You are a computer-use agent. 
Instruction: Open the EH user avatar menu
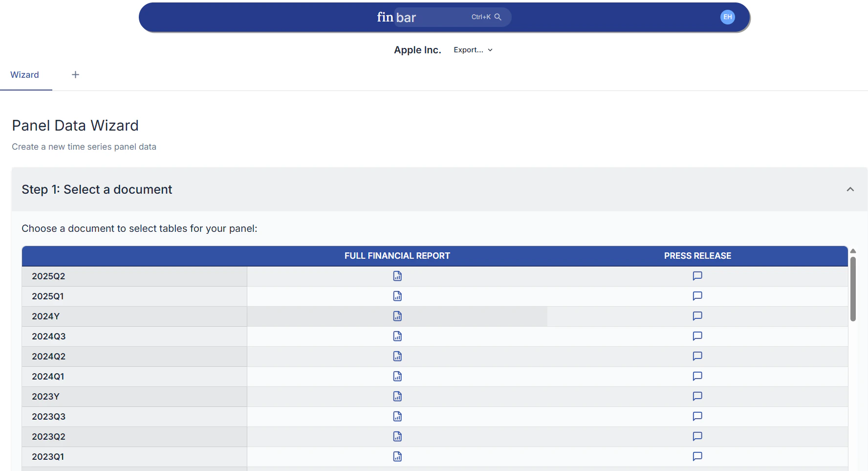pyautogui.click(x=728, y=17)
